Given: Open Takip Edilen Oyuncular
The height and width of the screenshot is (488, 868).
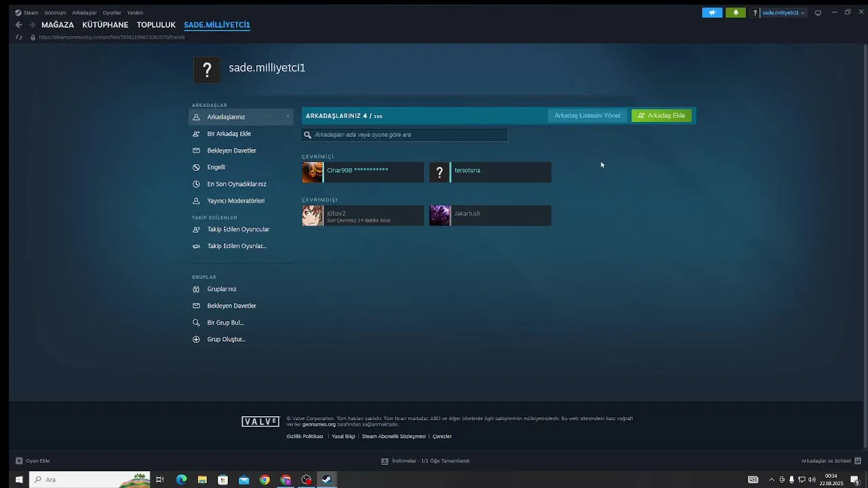Looking at the screenshot, I should coord(241,229).
